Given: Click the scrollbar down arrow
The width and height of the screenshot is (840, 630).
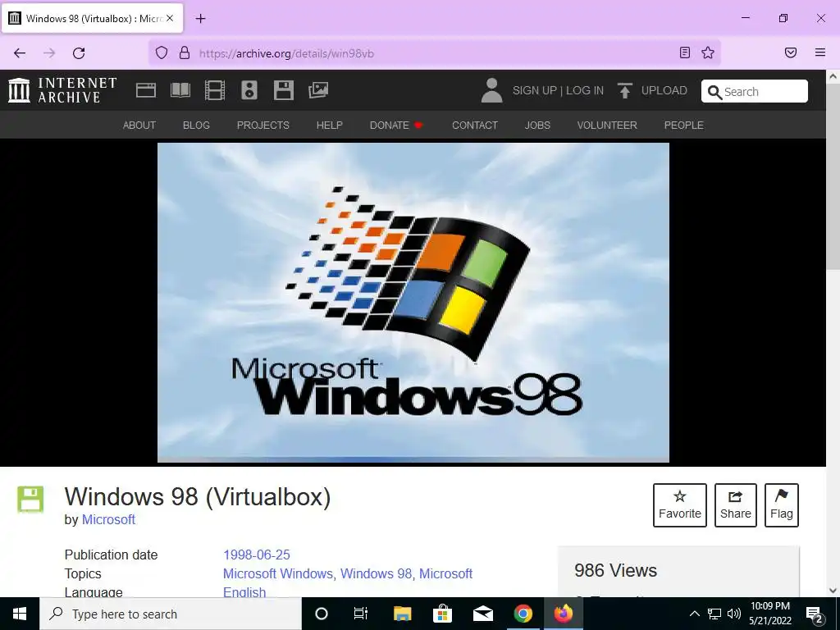Looking at the screenshot, I should pyautogui.click(x=833, y=591).
